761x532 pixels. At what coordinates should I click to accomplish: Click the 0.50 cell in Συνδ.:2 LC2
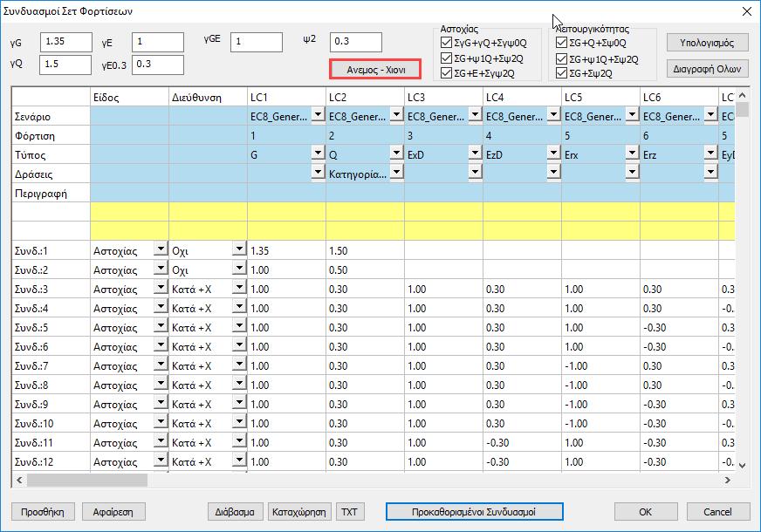[x=365, y=269]
